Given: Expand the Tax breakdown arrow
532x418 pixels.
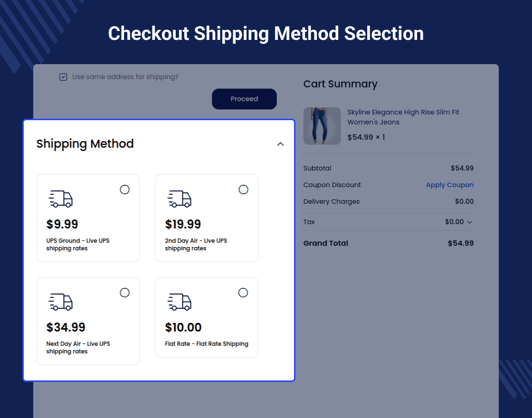Looking at the screenshot, I should (470, 222).
